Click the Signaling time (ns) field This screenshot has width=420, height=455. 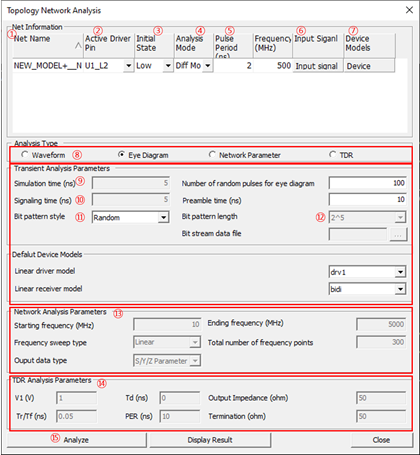pos(131,200)
